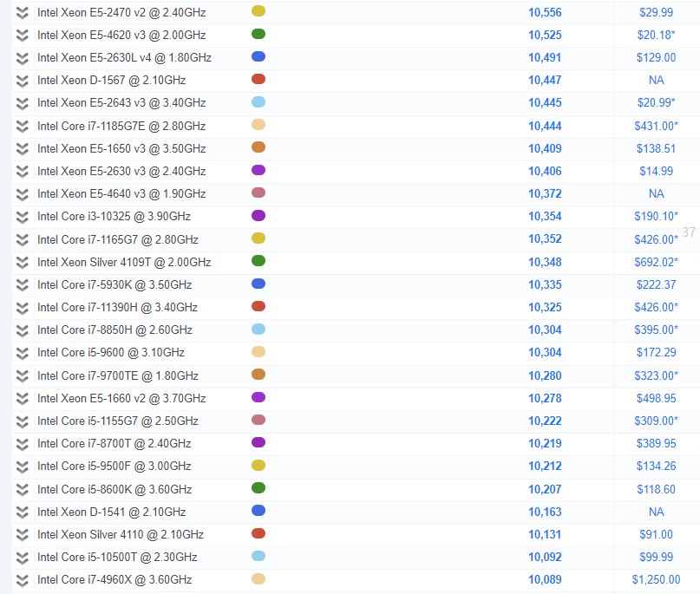This screenshot has height=594, width=700.
Task: Go to Intel Core i7-1165G7 page
Action: (118, 239)
